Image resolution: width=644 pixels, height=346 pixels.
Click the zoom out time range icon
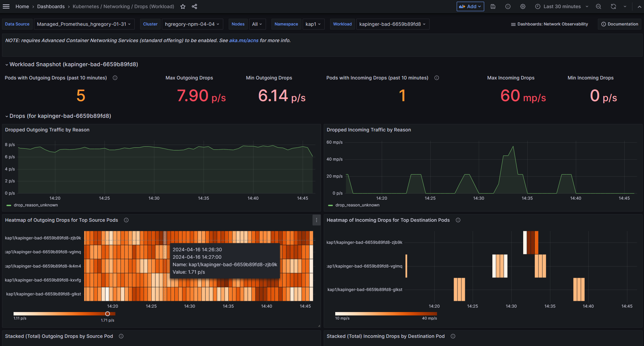coord(599,6)
